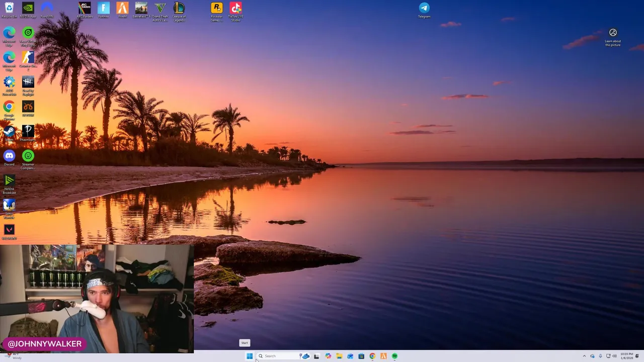Viewport: 644px width, 362px height.
Task: Open the volume speaker tray icon
Action: click(x=614, y=356)
